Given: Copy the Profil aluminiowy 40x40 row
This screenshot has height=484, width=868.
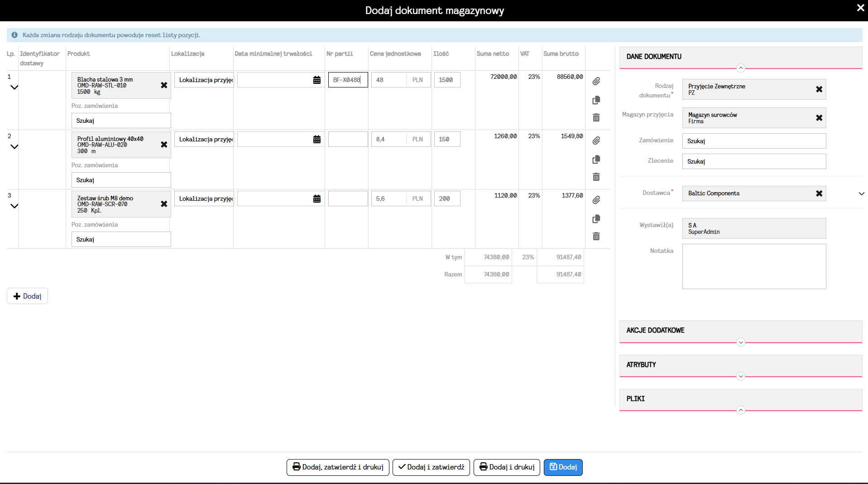Looking at the screenshot, I should click(x=596, y=159).
